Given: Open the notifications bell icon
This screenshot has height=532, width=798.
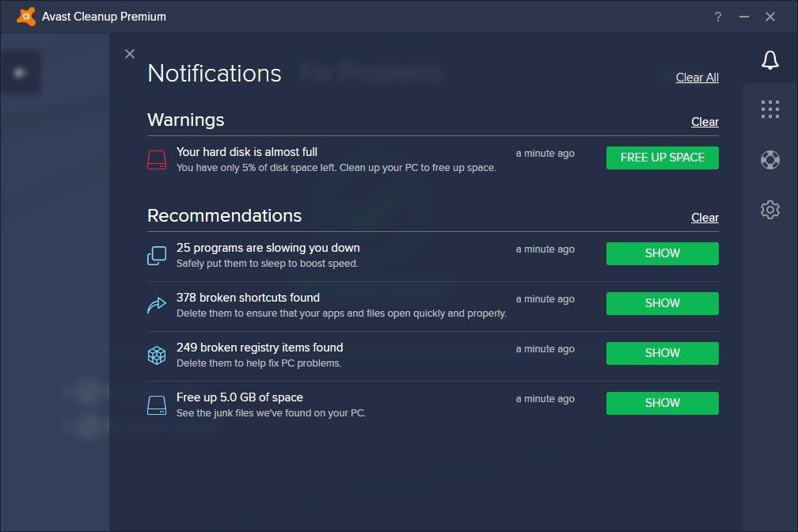Looking at the screenshot, I should click(769, 59).
